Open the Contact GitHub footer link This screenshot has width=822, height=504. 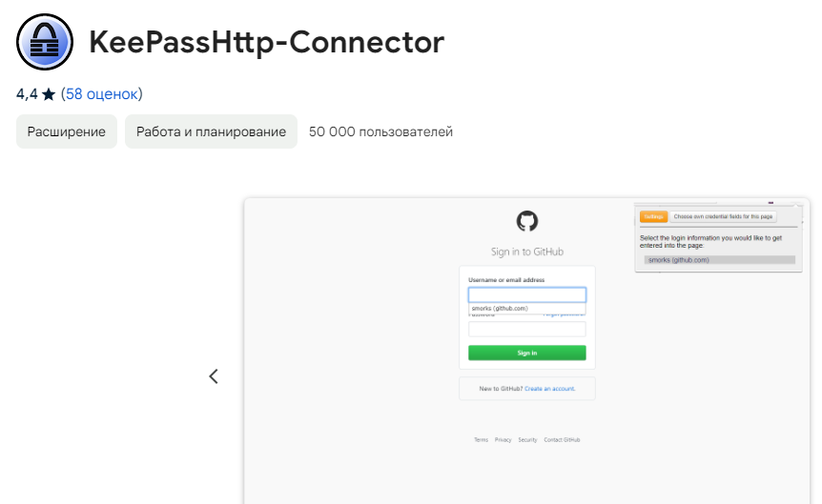562,440
